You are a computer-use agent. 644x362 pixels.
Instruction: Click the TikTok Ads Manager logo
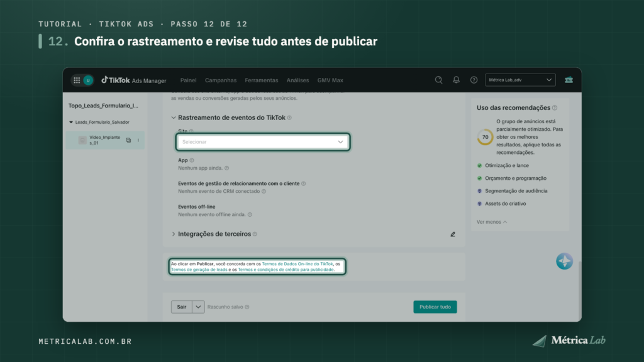(134, 80)
